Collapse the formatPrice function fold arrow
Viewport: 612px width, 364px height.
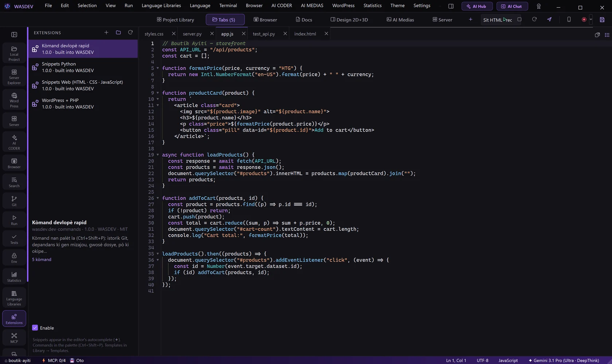point(158,68)
